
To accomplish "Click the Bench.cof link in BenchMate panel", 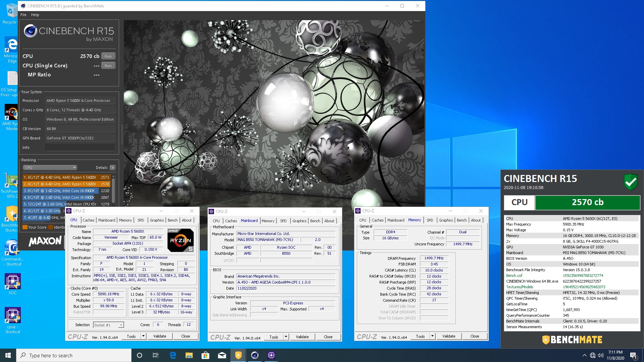I will (x=514, y=276).
